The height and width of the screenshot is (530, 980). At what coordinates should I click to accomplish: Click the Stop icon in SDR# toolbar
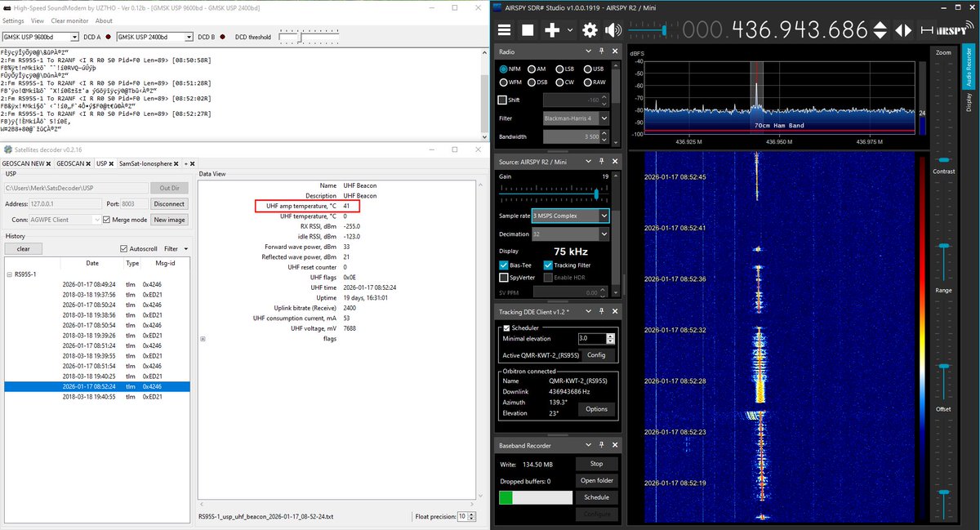tap(528, 29)
